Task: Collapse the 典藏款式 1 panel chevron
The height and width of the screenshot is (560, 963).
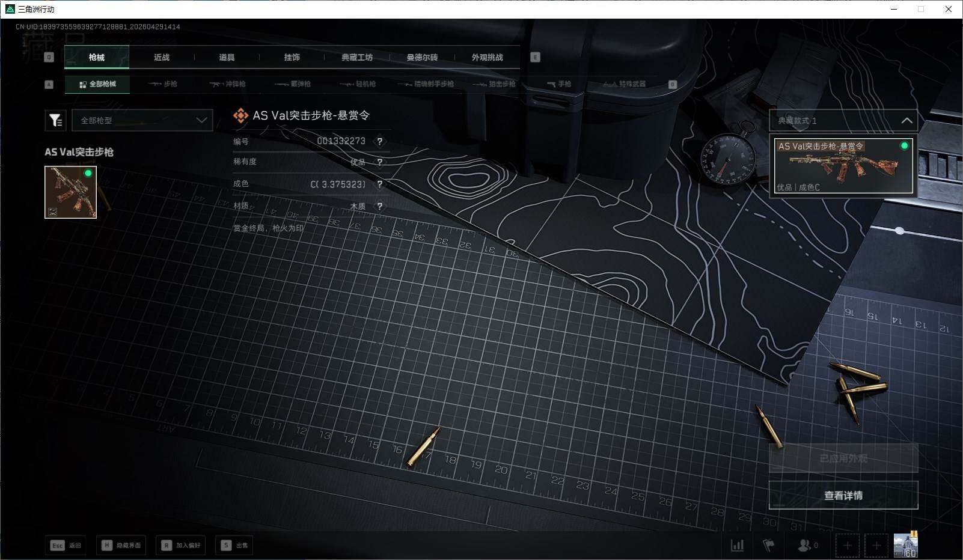Action: tap(907, 120)
